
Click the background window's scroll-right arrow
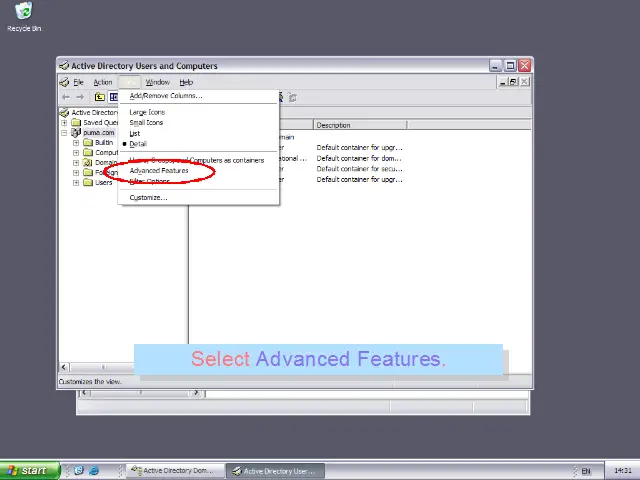pyautogui.click(x=196, y=393)
